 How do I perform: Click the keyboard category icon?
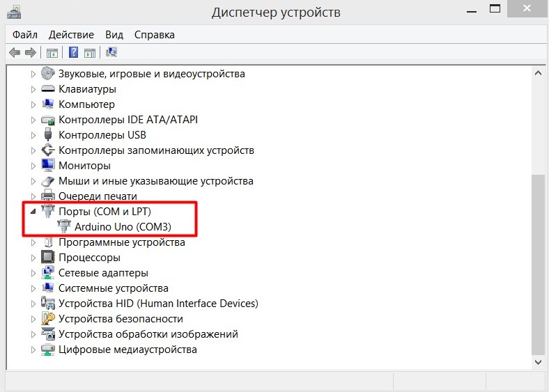[x=48, y=89]
